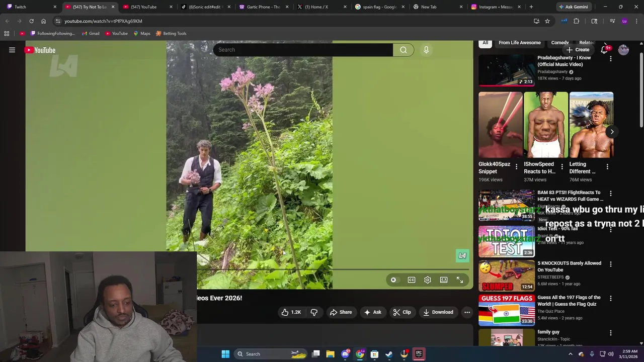Image resolution: width=644 pixels, height=362 pixels.
Task: Click the Windows taskbar Search box
Action: pos(272,354)
